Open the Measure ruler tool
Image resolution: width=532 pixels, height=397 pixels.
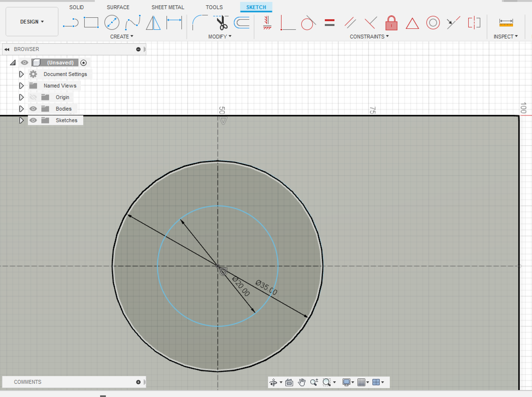coord(506,23)
